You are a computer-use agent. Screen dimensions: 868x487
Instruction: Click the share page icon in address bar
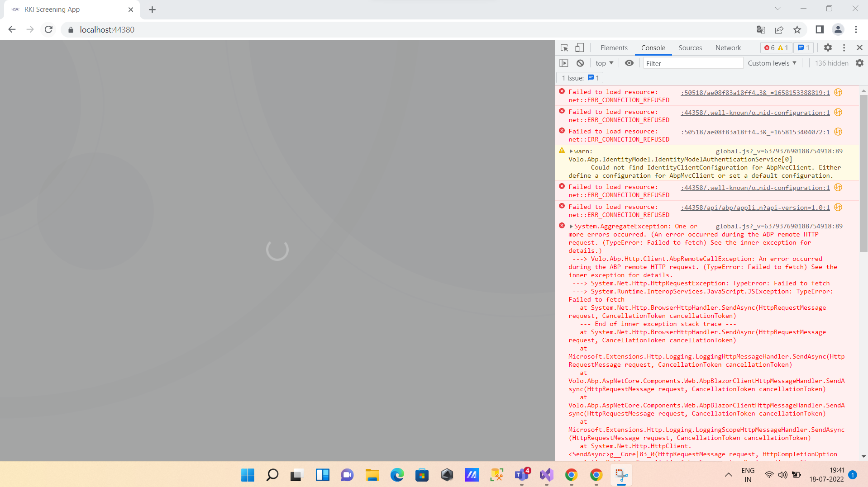click(x=779, y=30)
